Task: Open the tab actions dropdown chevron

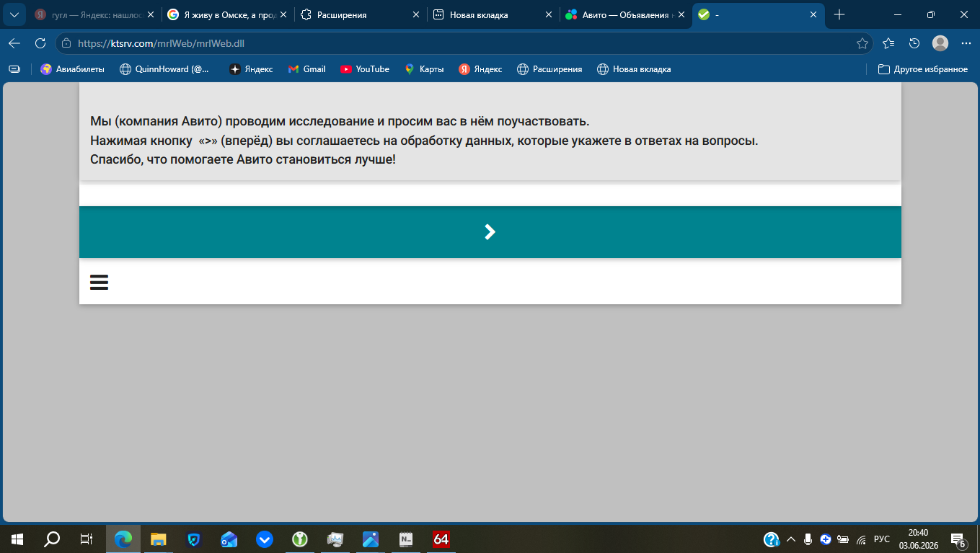Action: click(14, 14)
